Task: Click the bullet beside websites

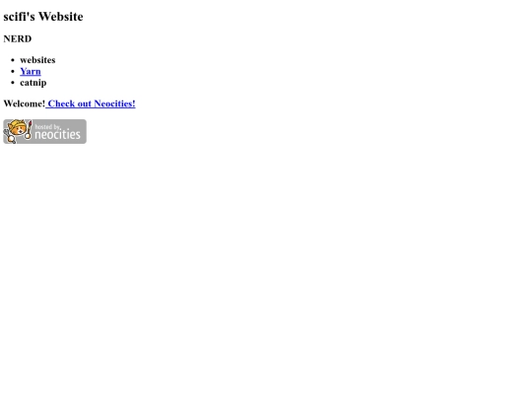Action: click(13, 60)
